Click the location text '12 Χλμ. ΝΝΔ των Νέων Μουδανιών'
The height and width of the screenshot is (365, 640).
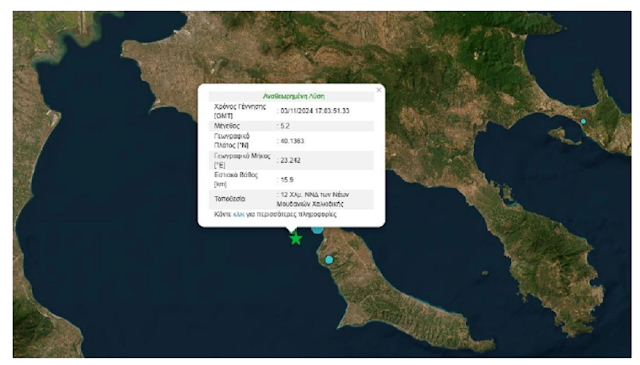click(x=313, y=199)
